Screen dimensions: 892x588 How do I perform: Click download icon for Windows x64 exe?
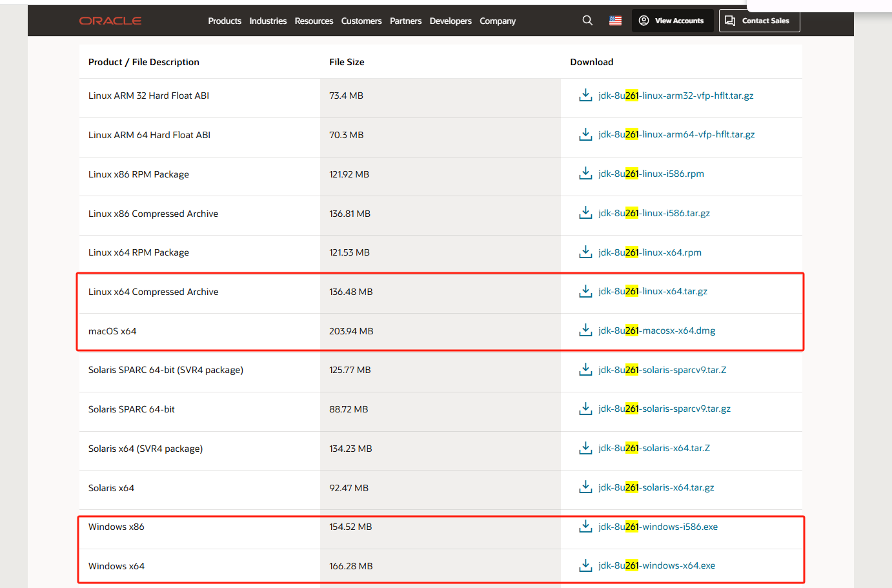pyautogui.click(x=585, y=565)
